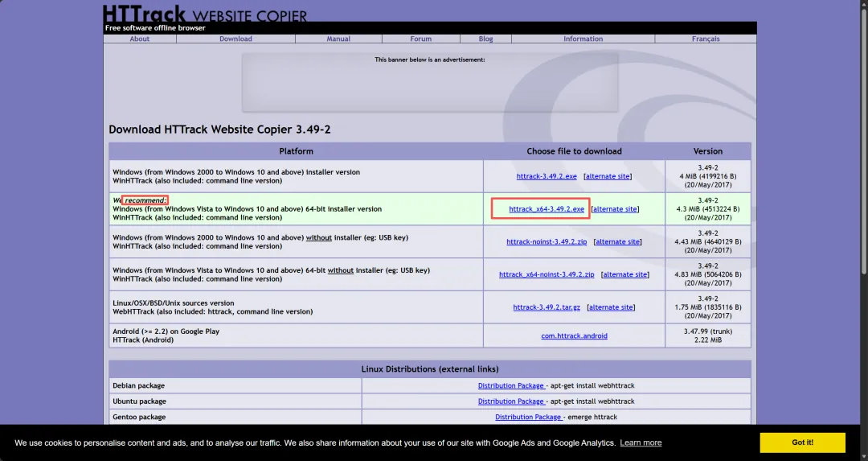Screen dimensions: 868x461
Task: Download httrack-3.49.2.tar.gz sources
Action: point(547,307)
